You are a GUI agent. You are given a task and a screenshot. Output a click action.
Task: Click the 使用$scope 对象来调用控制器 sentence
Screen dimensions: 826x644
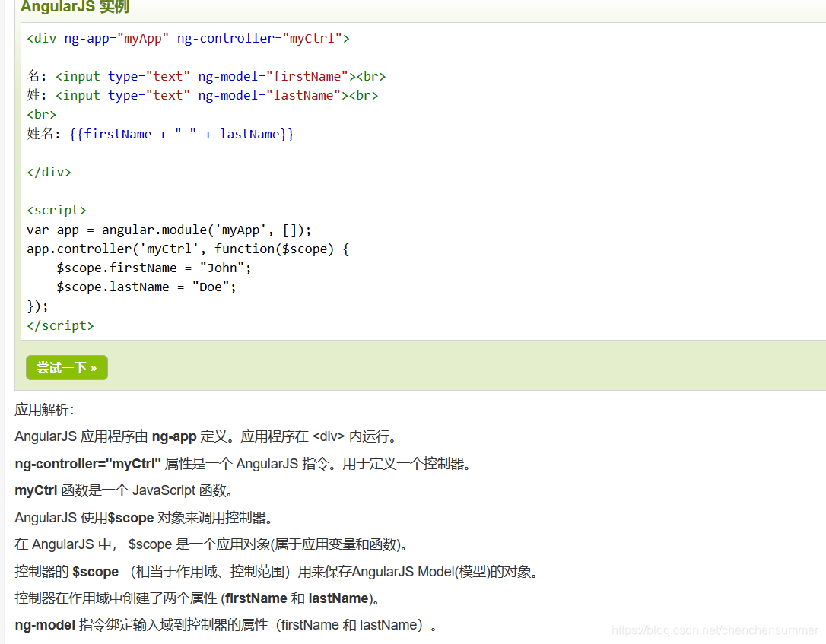point(144,518)
